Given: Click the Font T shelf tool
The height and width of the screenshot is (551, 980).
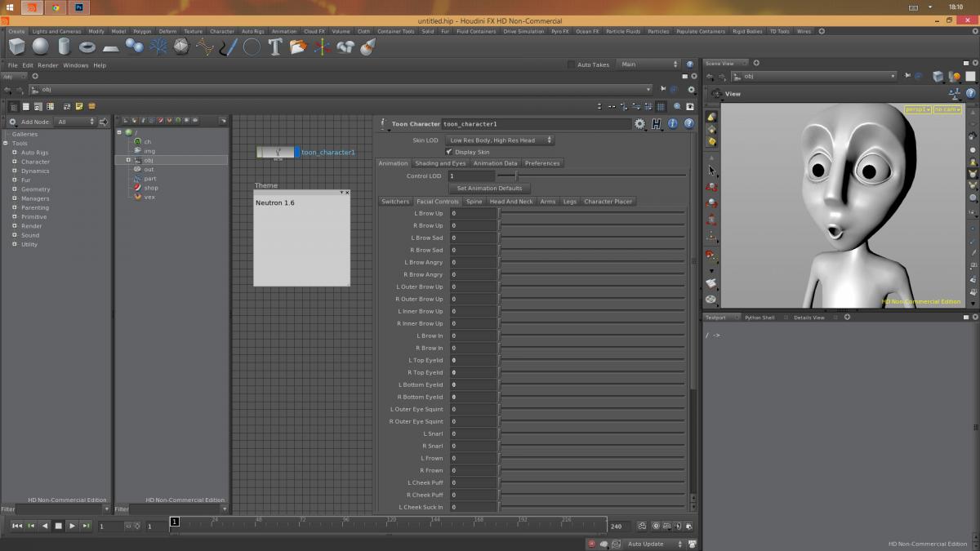Looking at the screenshot, I should (275, 47).
